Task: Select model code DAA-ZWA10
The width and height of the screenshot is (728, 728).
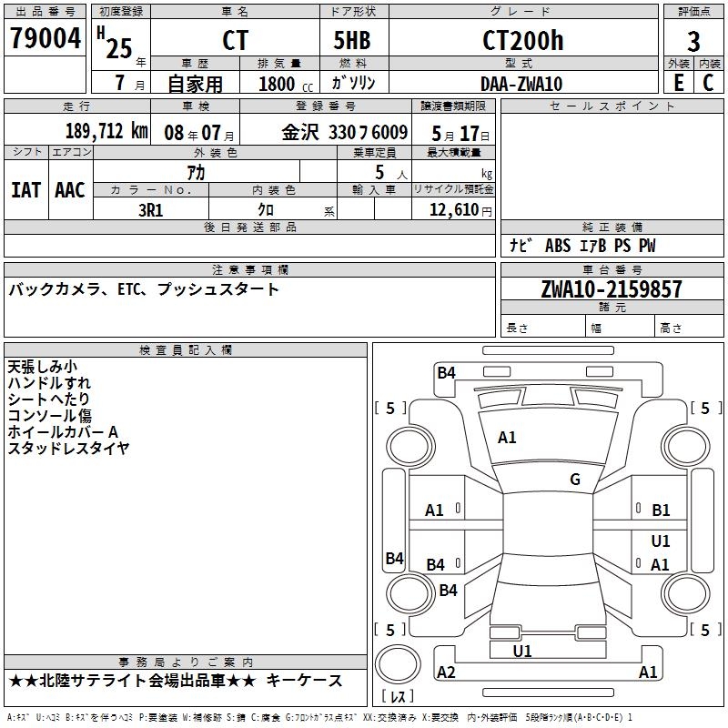Action: click(521, 84)
